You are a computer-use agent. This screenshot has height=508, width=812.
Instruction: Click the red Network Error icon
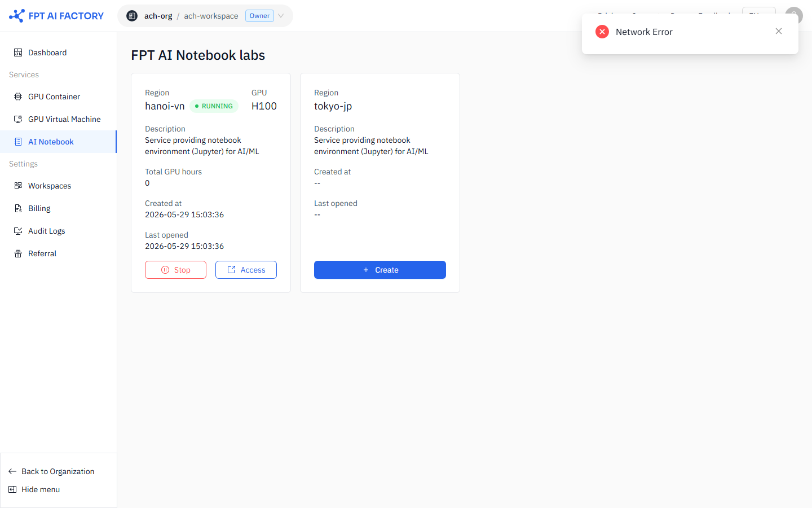(602, 32)
